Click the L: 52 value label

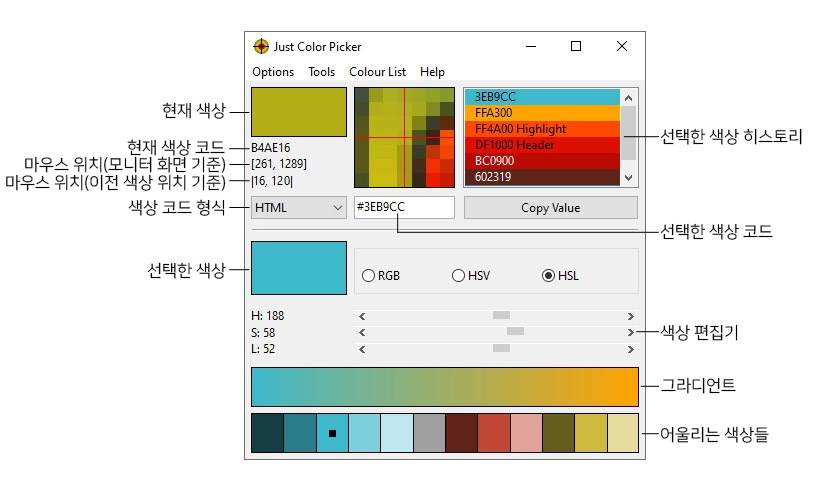coord(263,349)
